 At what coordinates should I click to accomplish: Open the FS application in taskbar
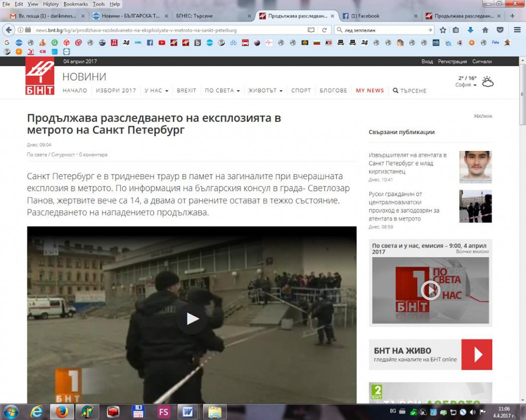click(x=163, y=412)
